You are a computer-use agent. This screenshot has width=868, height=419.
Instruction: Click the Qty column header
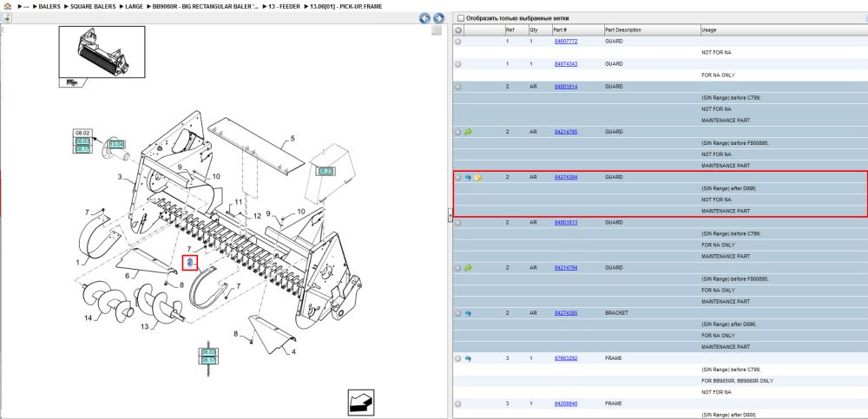click(539, 29)
